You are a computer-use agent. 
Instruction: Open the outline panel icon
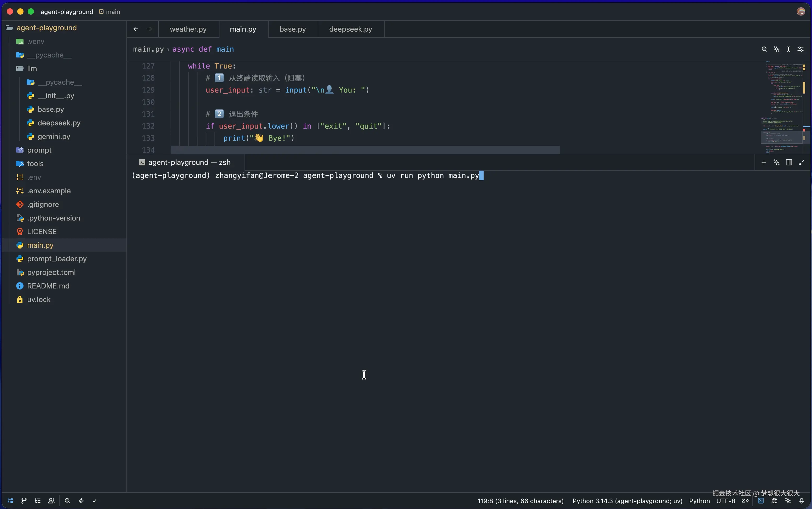coord(38,501)
